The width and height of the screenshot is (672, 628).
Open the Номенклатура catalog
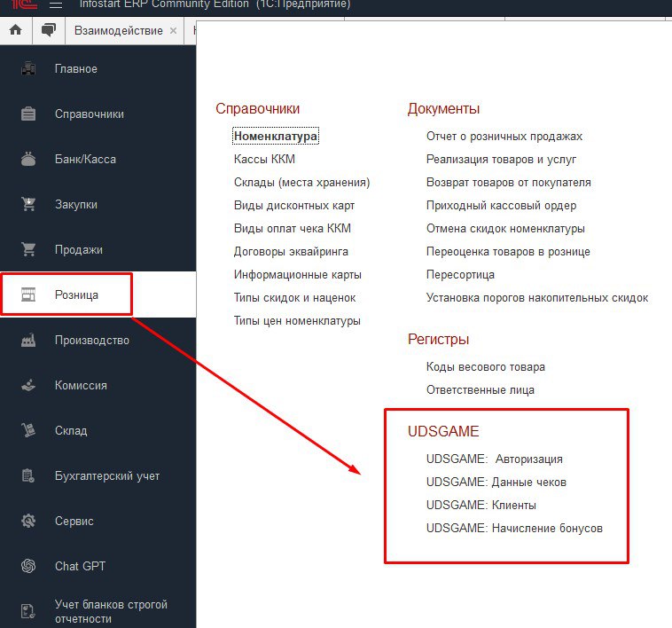click(x=276, y=136)
